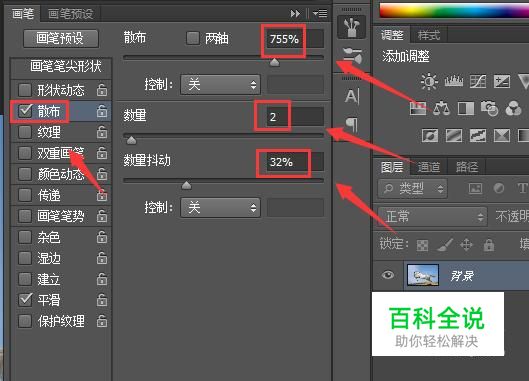Click the 数量 slider handle

[131, 140]
